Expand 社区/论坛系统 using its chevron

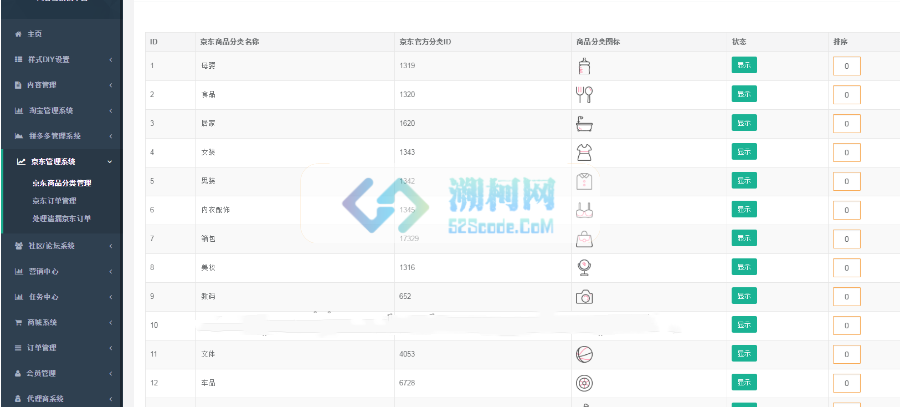click(110, 246)
